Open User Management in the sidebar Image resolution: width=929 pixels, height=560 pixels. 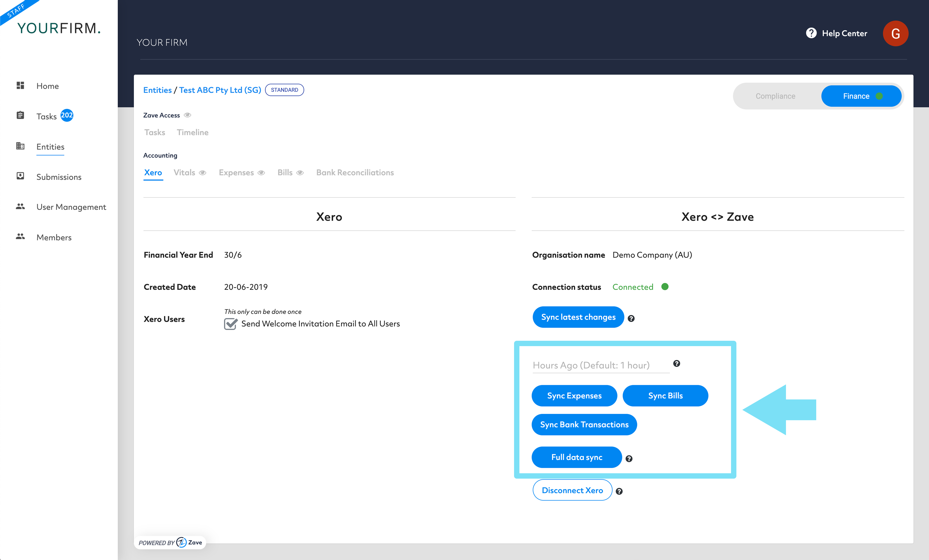tap(71, 207)
